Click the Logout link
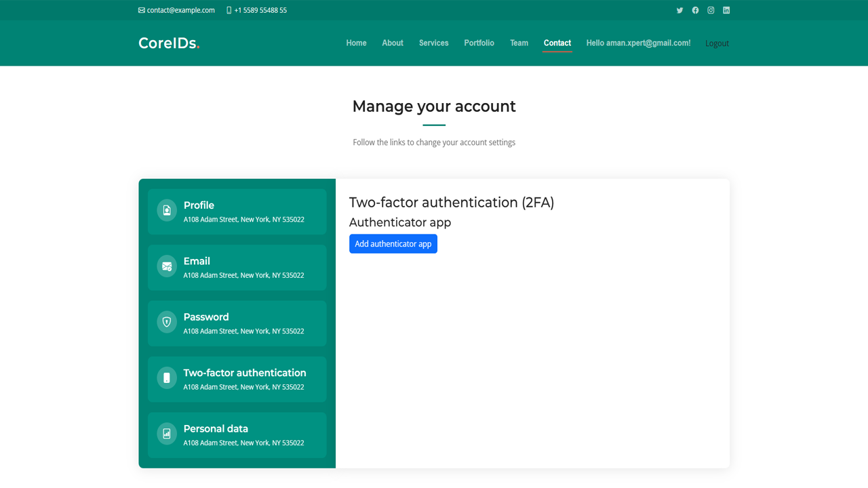 pos(717,43)
